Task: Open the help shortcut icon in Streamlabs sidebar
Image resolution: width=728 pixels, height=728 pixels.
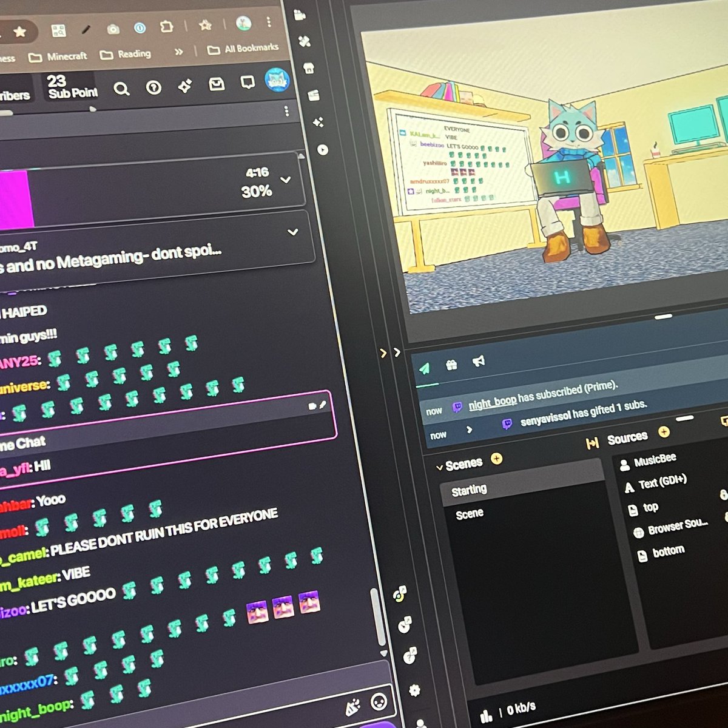Action: (x=409, y=655)
